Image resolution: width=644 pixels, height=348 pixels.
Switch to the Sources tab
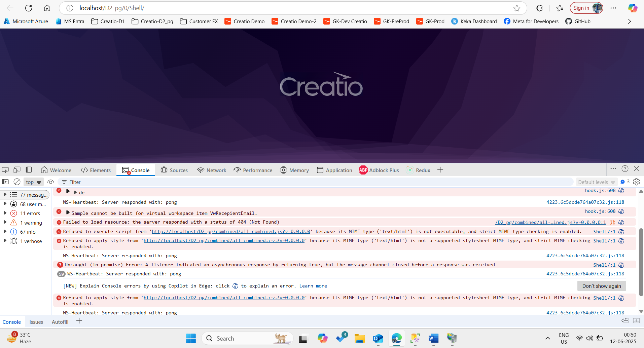174,170
